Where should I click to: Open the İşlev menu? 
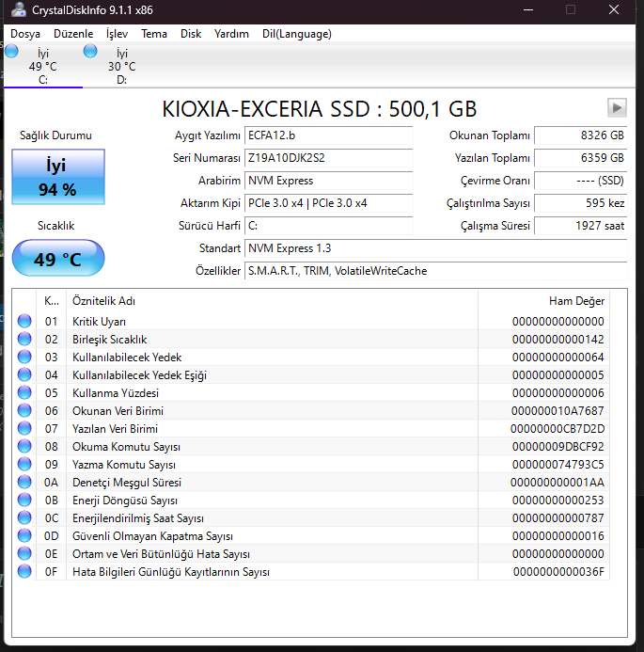pyautogui.click(x=117, y=34)
